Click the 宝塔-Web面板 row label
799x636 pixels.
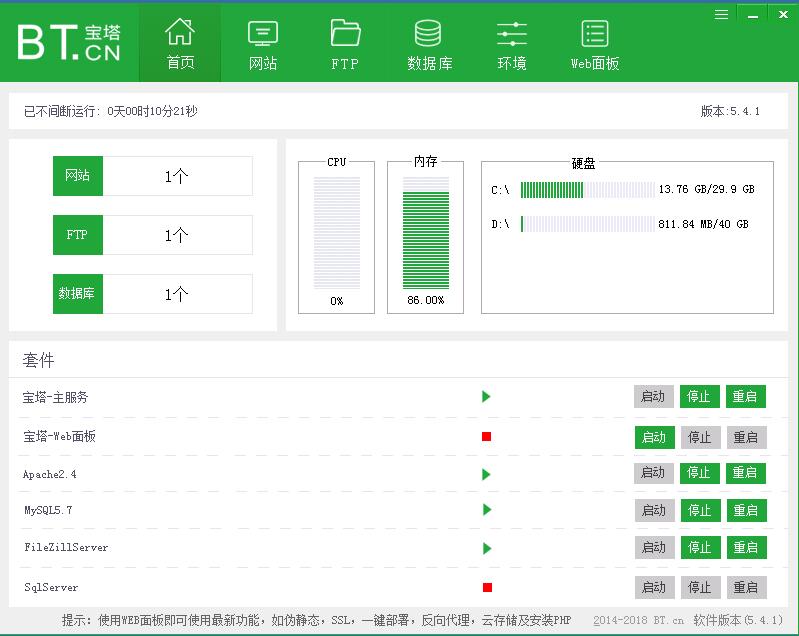(60, 436)
